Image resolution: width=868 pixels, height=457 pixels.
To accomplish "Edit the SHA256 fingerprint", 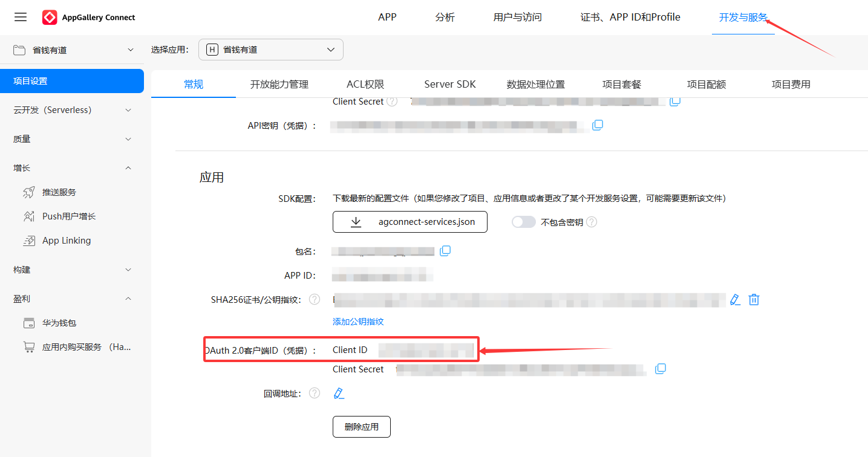I will click(x=735, y=299).
